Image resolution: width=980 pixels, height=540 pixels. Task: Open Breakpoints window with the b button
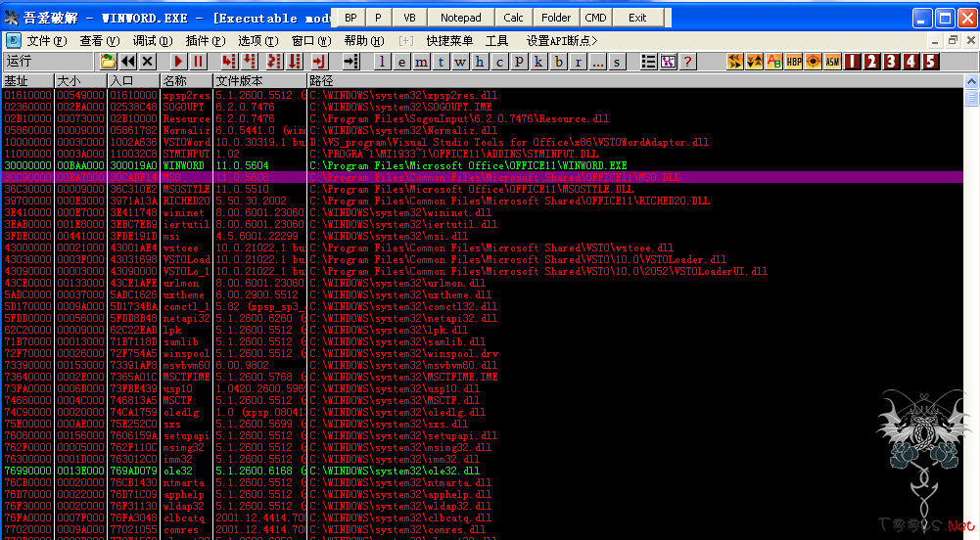pyautogui.click(x=558, y=62)
